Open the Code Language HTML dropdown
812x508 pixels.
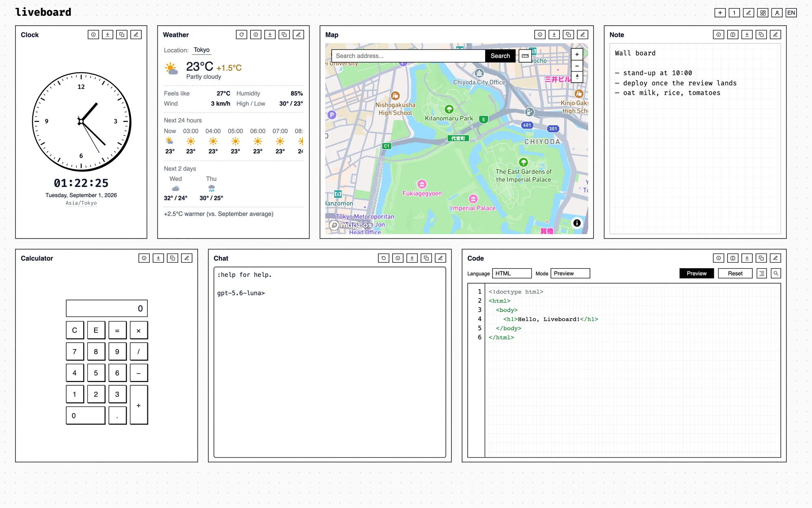point(512,274)
